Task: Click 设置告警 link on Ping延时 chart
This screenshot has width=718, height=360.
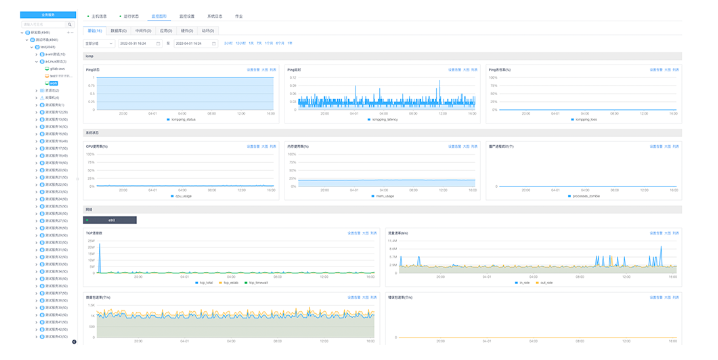Action: pyautogui.click(x=454, y=70)
